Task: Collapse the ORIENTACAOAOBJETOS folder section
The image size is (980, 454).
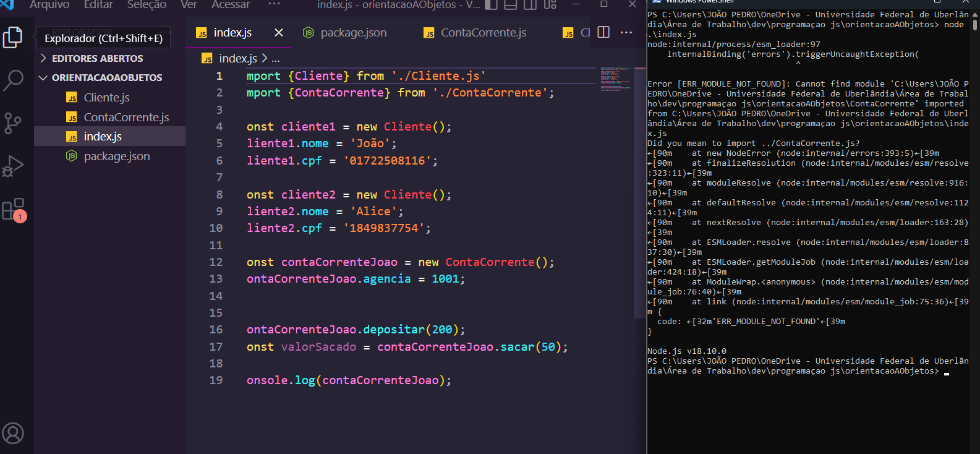Action: pyautogui.click(x=107, y=77)
